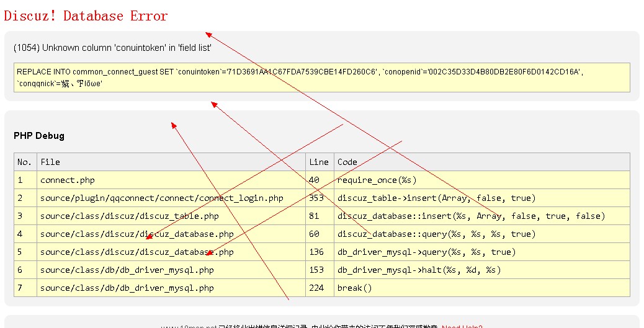Select line number '224' cell

pos(320,288)
